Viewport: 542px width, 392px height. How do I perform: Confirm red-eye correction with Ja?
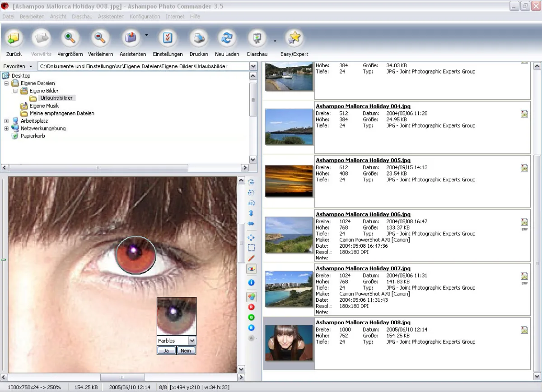point(167,350)
